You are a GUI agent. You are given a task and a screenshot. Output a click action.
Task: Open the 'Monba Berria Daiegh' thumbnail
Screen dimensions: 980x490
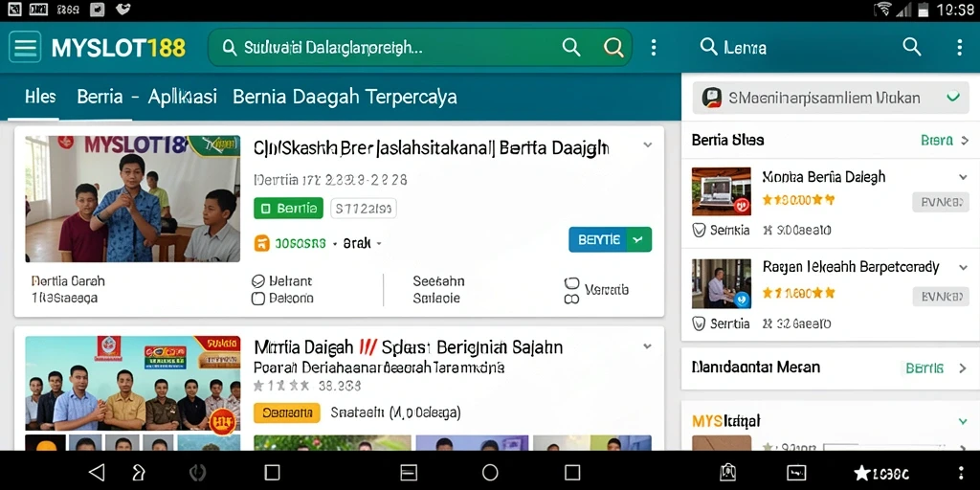coord(722,191)
